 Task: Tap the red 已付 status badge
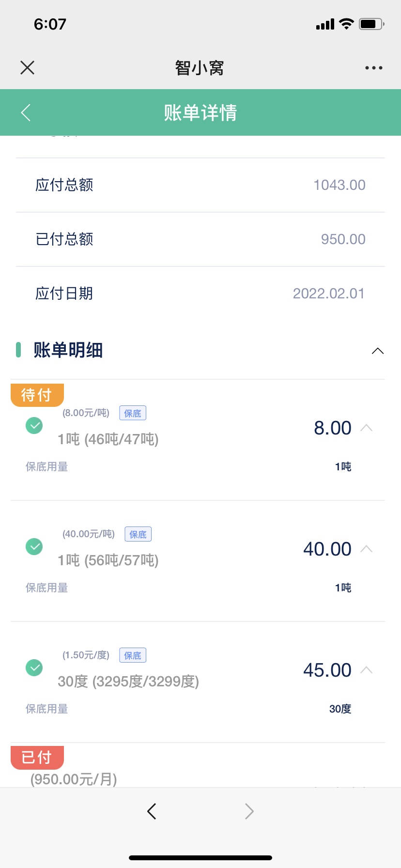click(x=37, y=758)
